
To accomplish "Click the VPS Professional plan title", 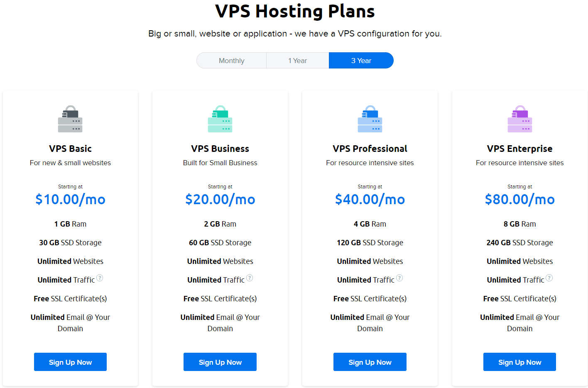I will 370,149.
